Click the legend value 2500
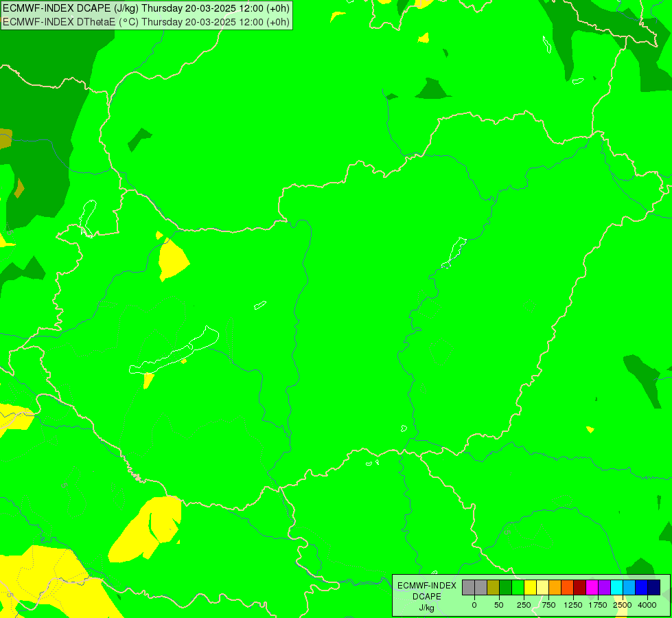The width and height of the screenshot is (672, 618). [623, 605]
